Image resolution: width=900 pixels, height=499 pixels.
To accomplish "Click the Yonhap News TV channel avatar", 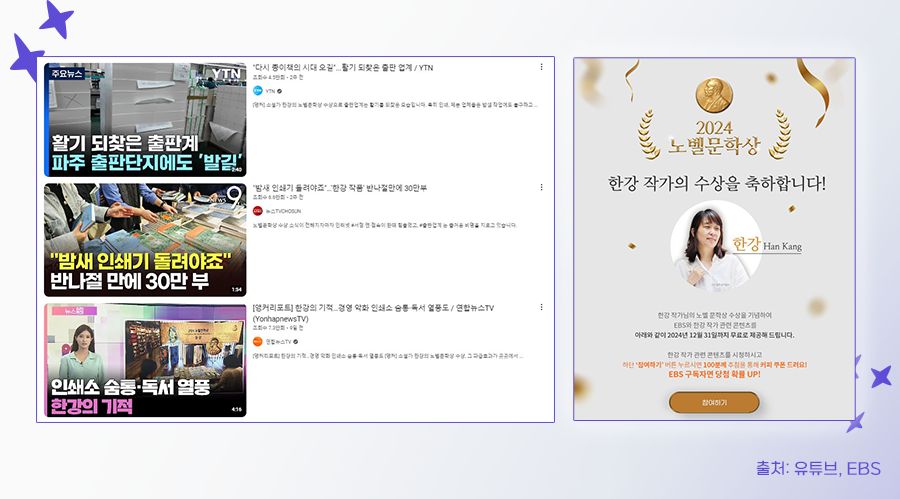I will 258,342.
